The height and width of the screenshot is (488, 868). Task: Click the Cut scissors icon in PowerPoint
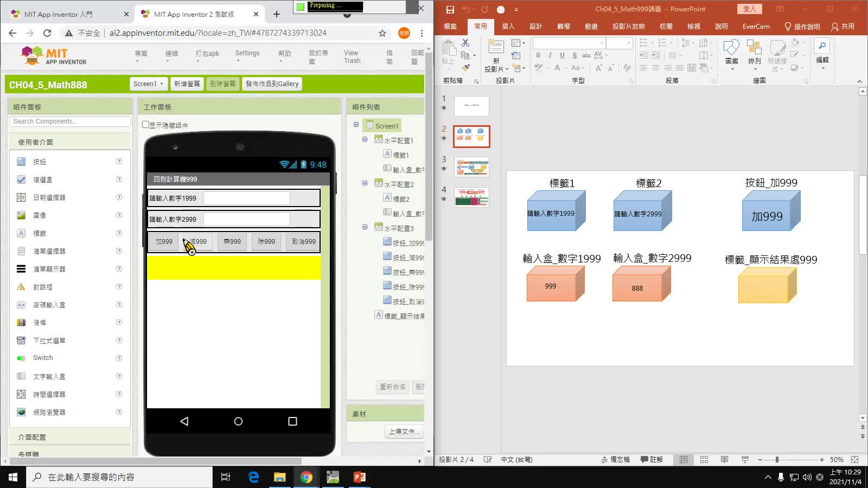click(x=465, y=43)
